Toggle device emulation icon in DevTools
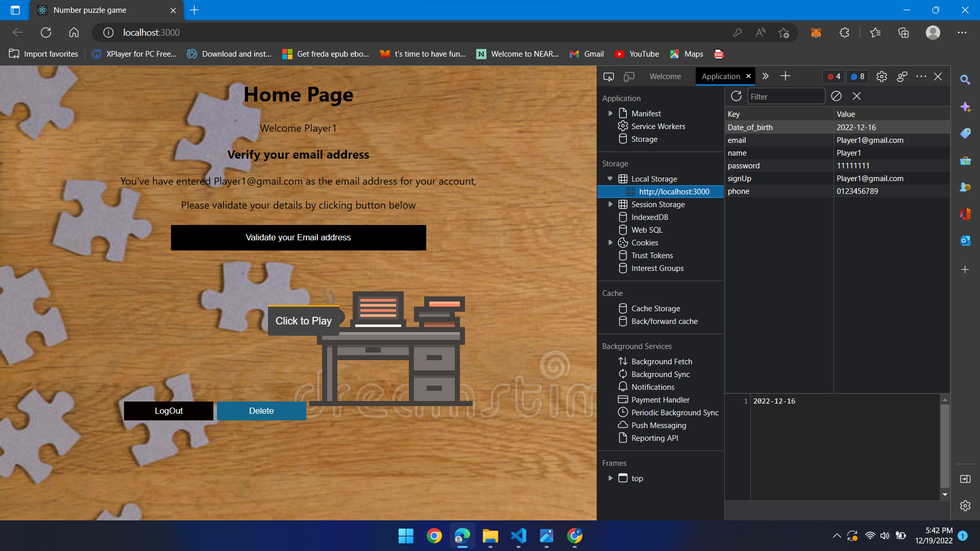Image resolution: width=980 pixels, height=551 pixels. pos(629,77)
